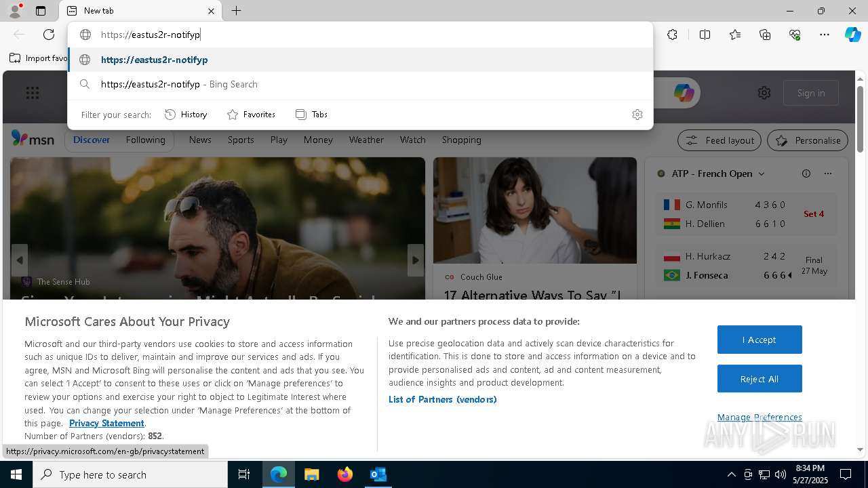
Task: Open Outlook from the taskbar
Action: pyautogui.click(x=378, y=474)
